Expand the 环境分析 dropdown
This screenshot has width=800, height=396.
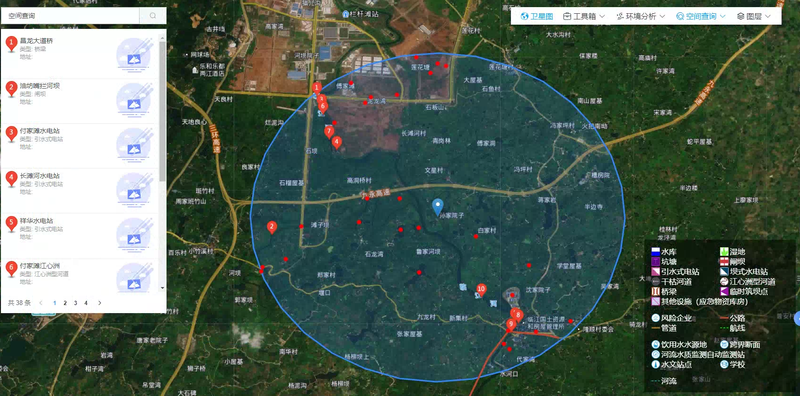pyautogui.click(x=640, y=16)
